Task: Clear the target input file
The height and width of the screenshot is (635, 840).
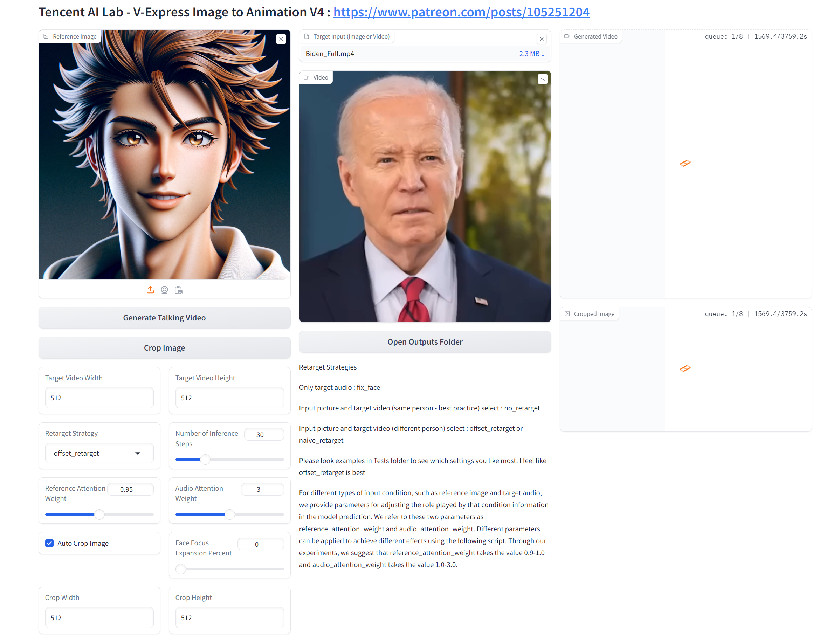Action: click(x=542, y=39)
